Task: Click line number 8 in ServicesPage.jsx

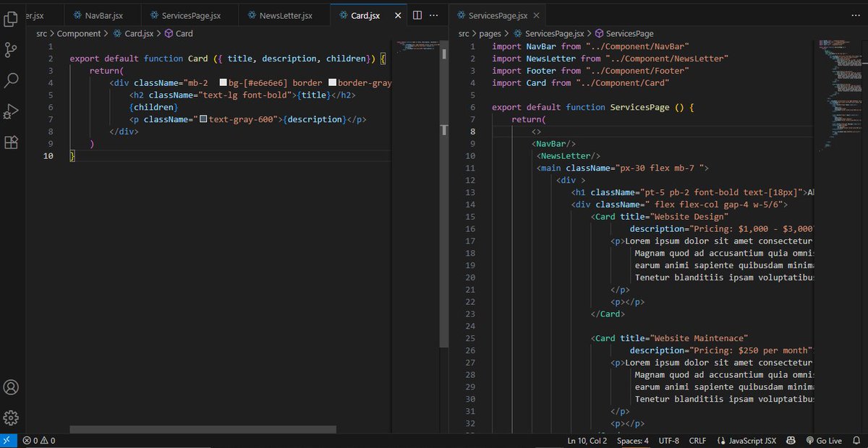Action: [x=472, y=132]
